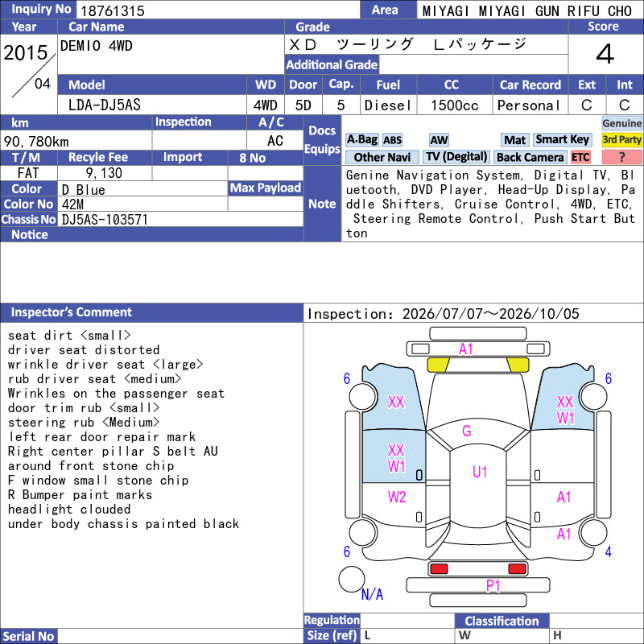Click the red ETC badge
Viewport: 644px width, 644px height.
click(580, 157)
